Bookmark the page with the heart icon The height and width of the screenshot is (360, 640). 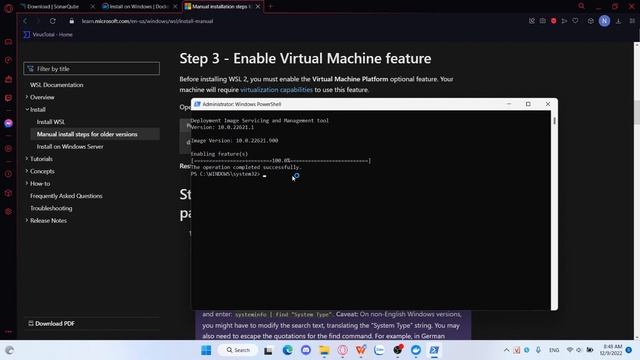(575, 21)
